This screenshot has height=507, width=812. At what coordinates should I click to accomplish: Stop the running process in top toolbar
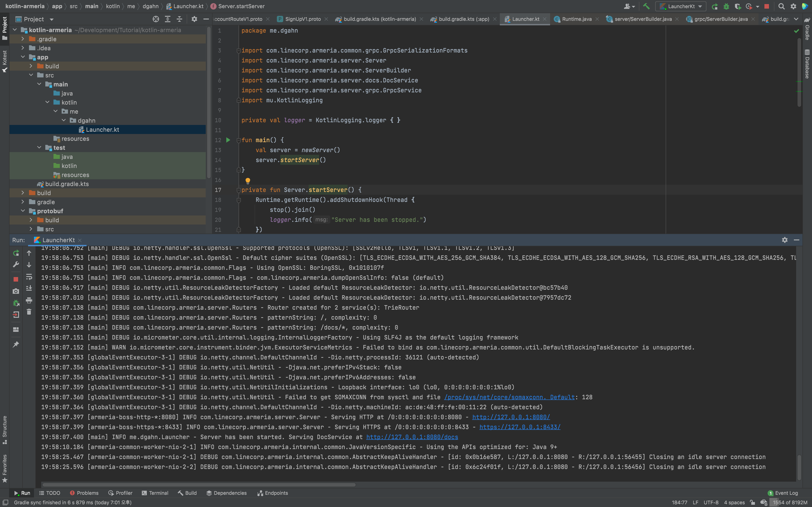pos(766,6)
